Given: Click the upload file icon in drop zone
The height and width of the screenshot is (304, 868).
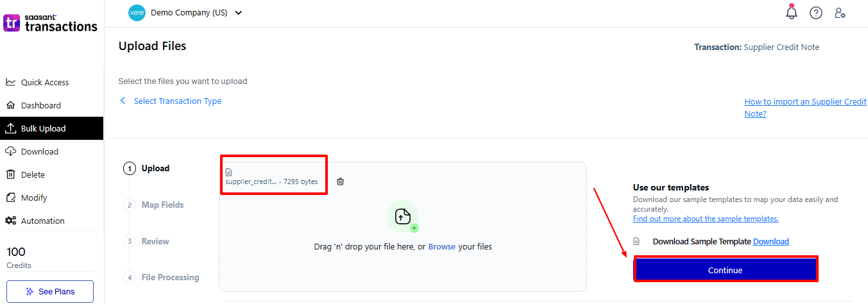Looking at the screenshot, I should (402, 217).
